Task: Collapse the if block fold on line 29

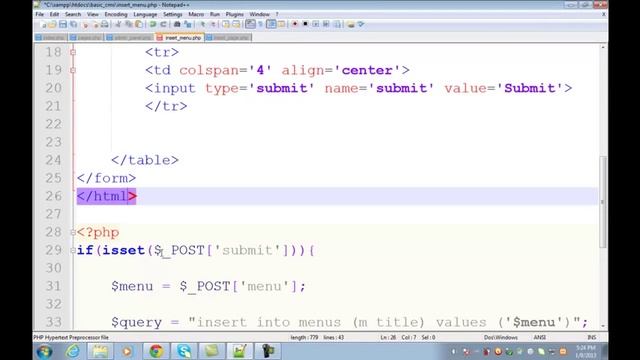Action: [x=73, y=250]
